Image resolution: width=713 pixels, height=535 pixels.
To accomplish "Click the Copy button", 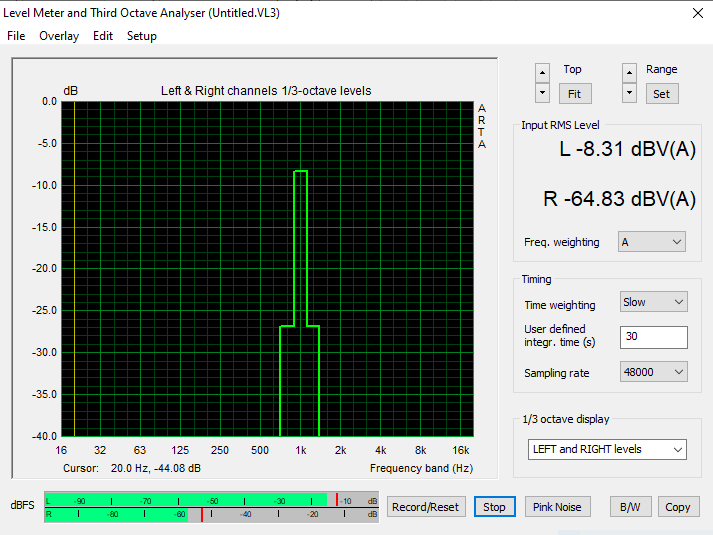I will tap(678, 507).
